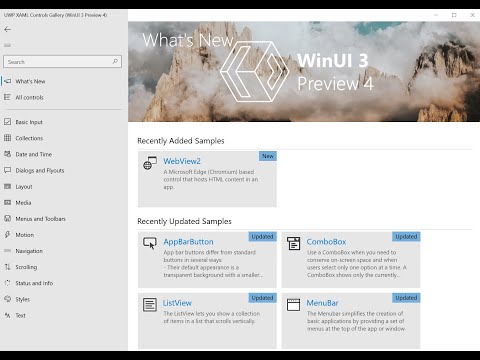This screenshot has width=480, height=360.
Task: Click the ListView card icon
Action: click(150, 304)
